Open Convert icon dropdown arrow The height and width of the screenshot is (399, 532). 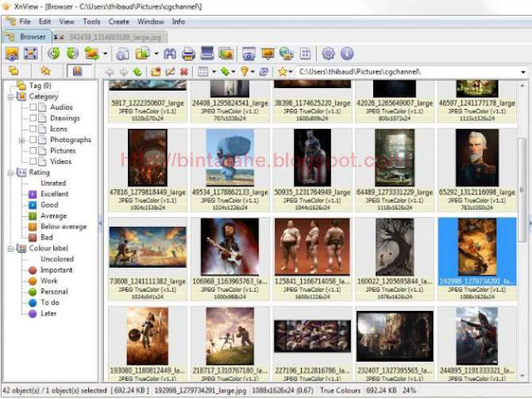coord(106,53)
